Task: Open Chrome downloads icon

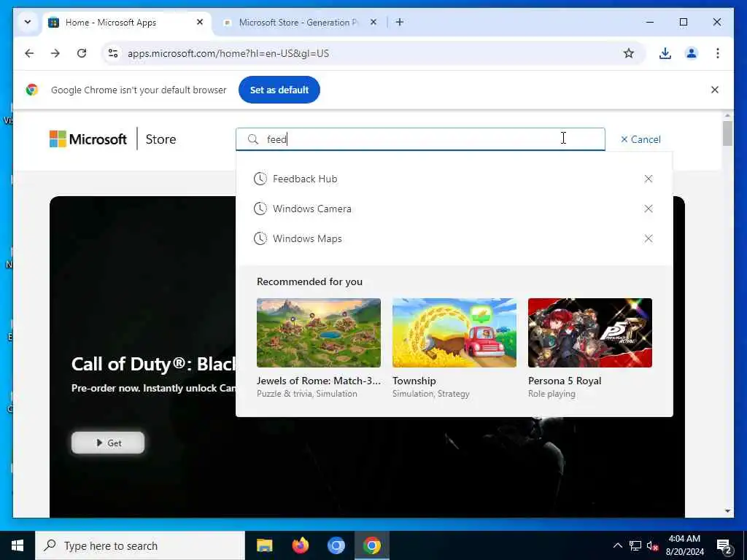Action: point(665,53)
